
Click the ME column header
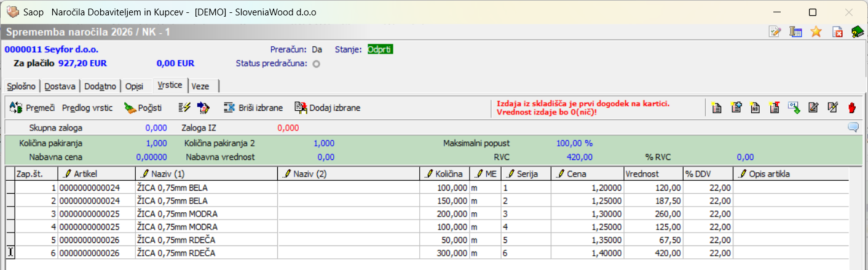click(x=484, y=173)
